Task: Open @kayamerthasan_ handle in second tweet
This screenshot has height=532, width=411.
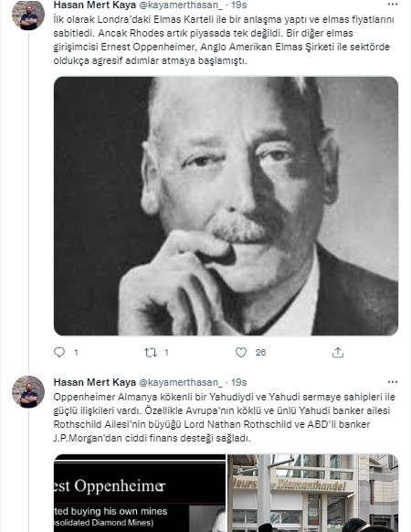Action: click(x=181, y=382)
